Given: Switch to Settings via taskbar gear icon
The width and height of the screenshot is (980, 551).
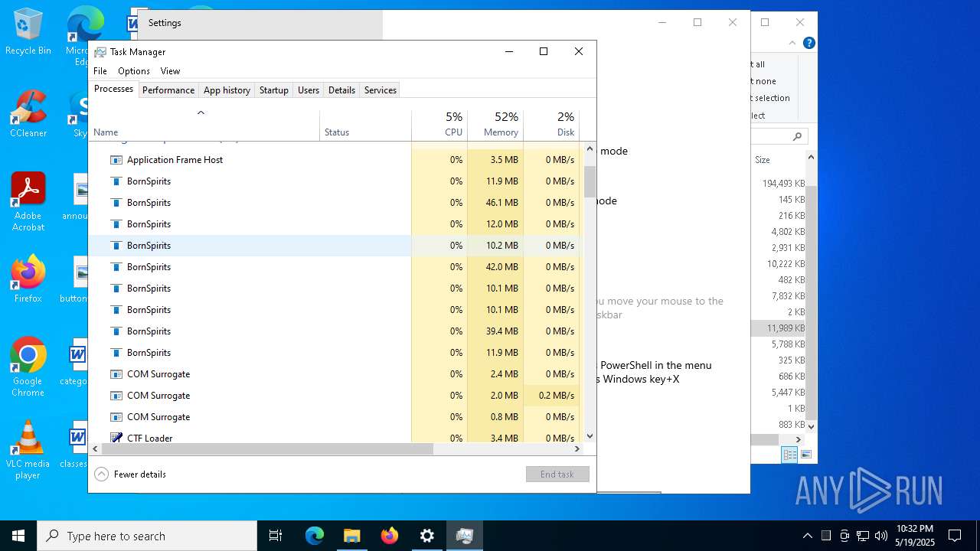Looking at the screenshot, I should click(x=427, y=536).
